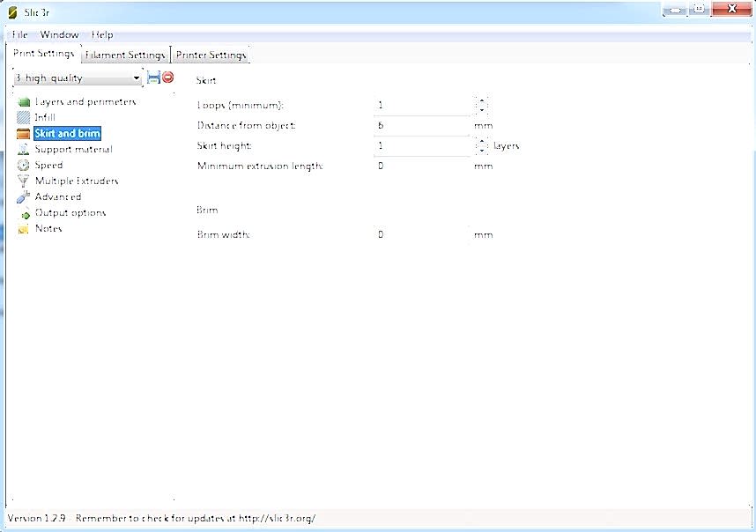
Task: Open the Help menu
Action: point(102,35)
